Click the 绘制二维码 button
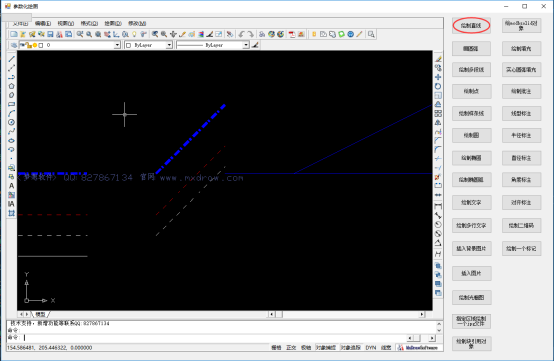The height and width of the screenshot is (362, 554). [x=521, y=225]
